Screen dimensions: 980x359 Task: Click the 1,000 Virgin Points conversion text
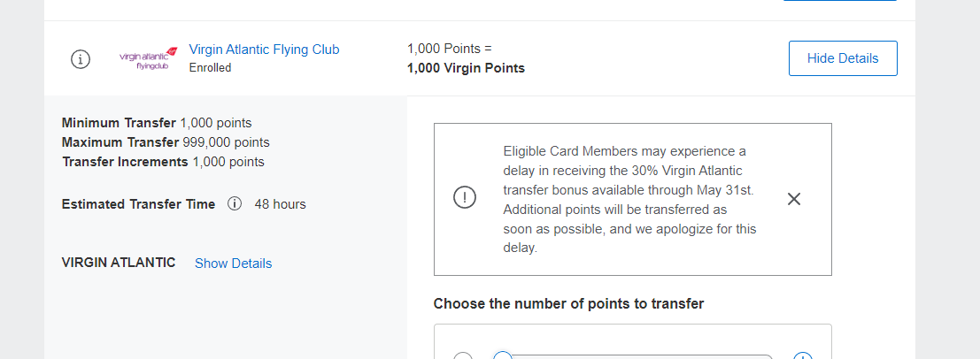(466, 68)
